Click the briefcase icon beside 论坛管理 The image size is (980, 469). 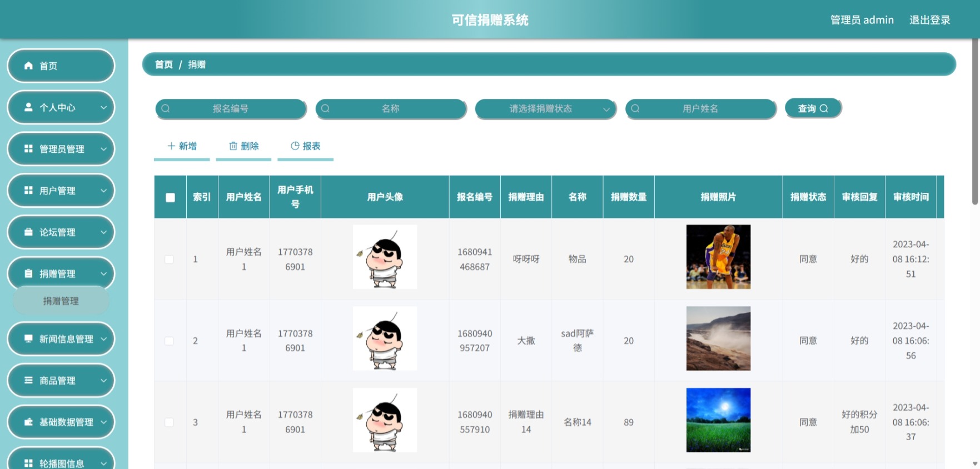click(x=28, y=232)
